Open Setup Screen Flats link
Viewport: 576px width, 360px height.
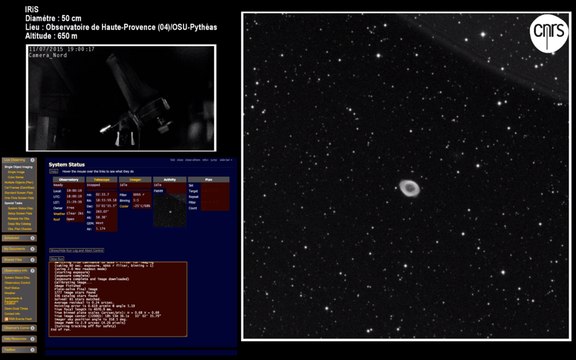point(20,213)
